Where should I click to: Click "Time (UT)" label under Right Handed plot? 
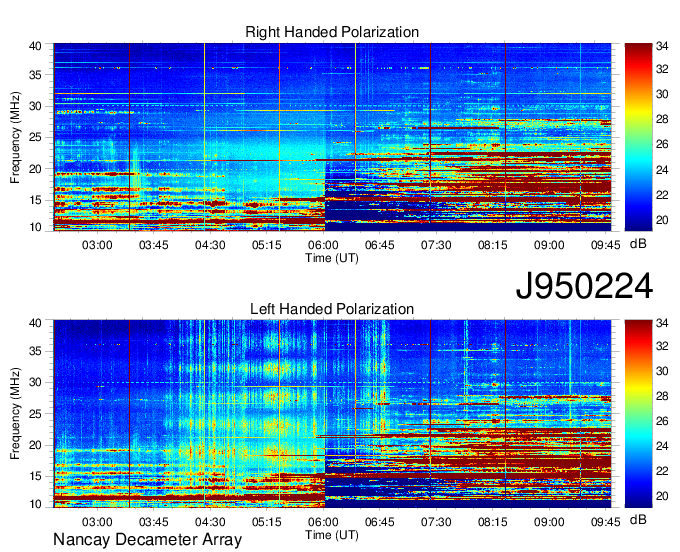(x=332, y=258)
